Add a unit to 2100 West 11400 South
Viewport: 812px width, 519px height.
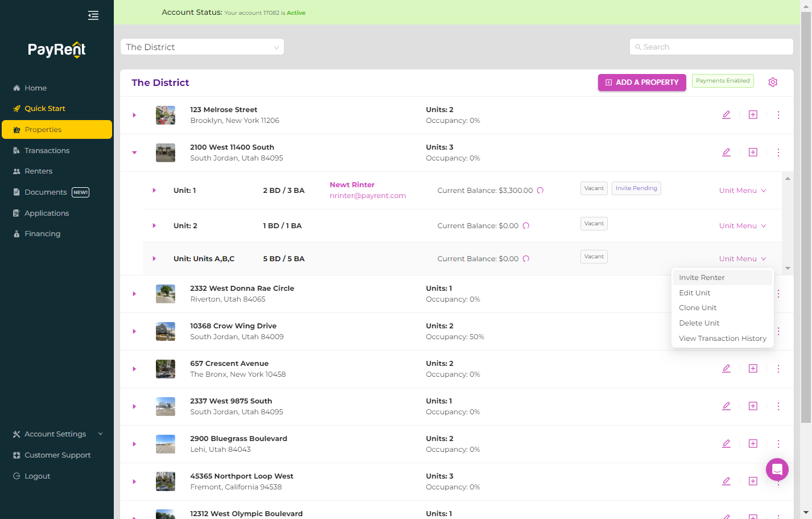point(753,153)
